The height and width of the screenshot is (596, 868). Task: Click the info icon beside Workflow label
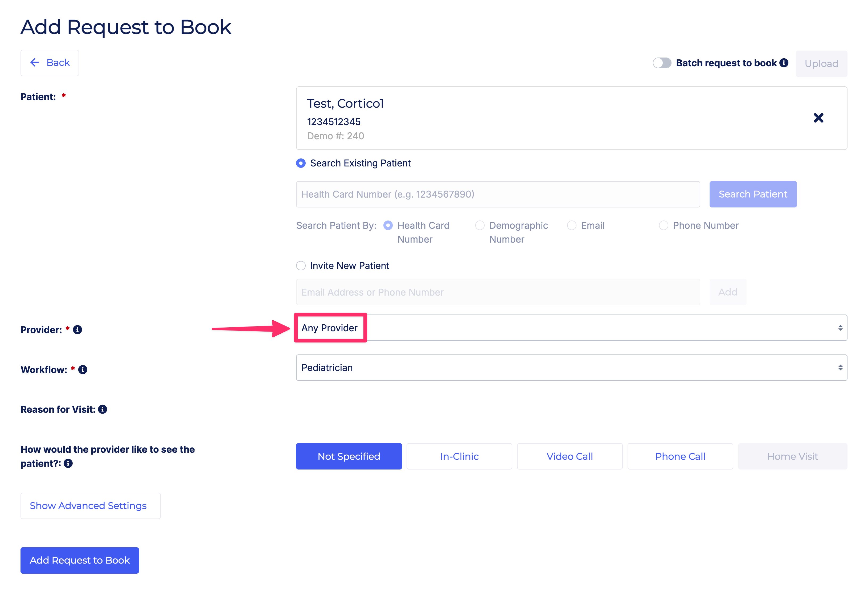(x=83, y=370)
